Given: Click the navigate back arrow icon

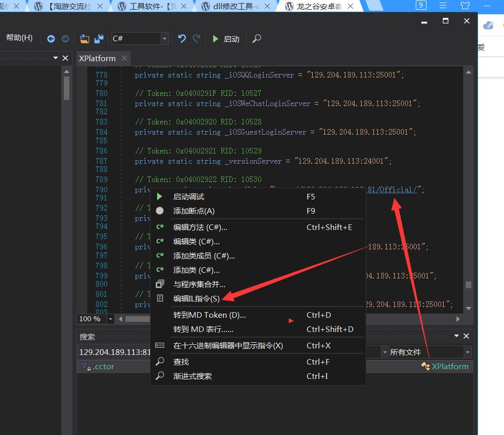Looking at the screenshot, I should pos(51,39).
